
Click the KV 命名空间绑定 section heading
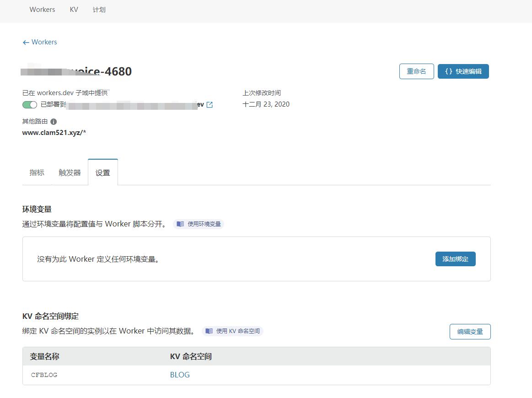(x=51, y=316)
